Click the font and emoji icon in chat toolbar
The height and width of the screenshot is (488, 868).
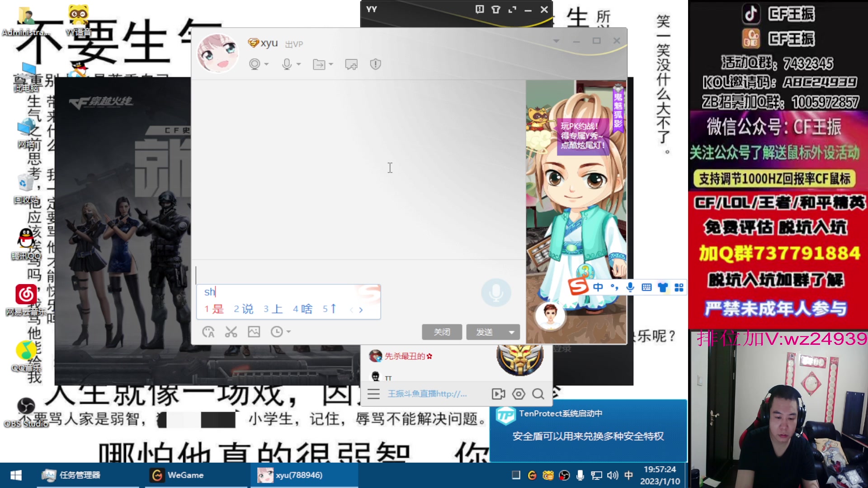coord(208,332)
